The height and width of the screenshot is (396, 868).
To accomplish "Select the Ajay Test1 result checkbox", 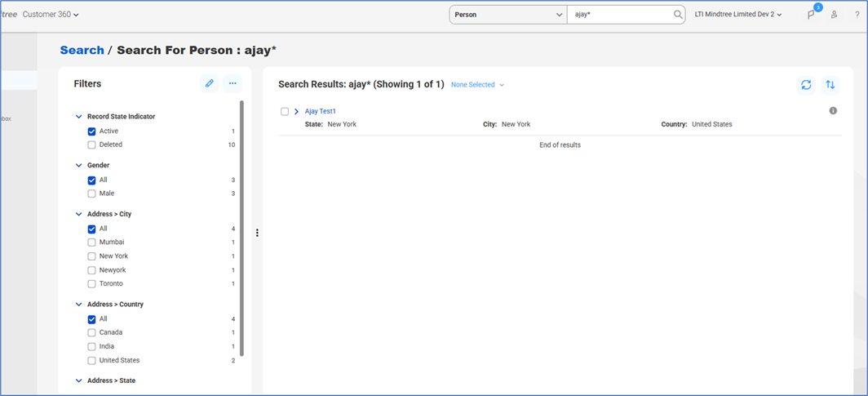I will coord(285,111).
